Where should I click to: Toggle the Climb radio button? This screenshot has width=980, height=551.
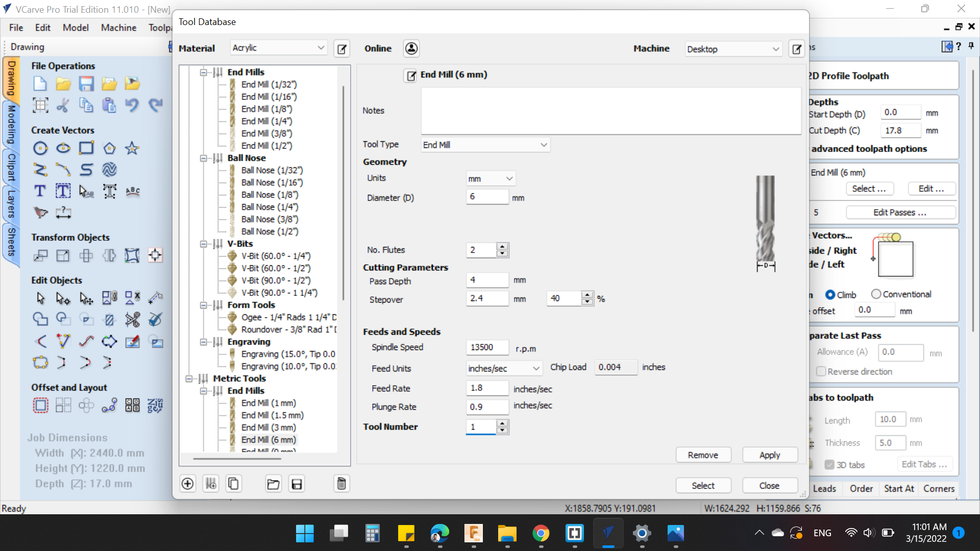(x=830, y=293)
